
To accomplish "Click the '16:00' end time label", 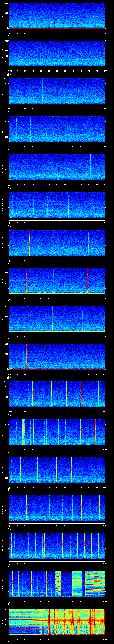I will [105, 601].
